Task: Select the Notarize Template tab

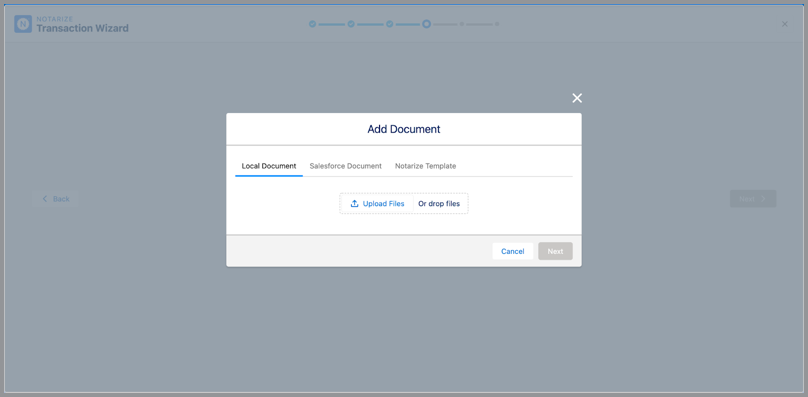Action: click(426, 166)
